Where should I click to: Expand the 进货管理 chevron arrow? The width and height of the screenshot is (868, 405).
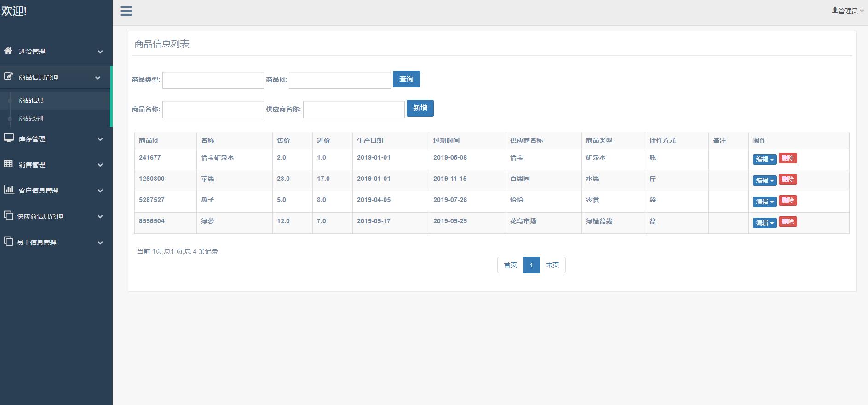(100, 52)
